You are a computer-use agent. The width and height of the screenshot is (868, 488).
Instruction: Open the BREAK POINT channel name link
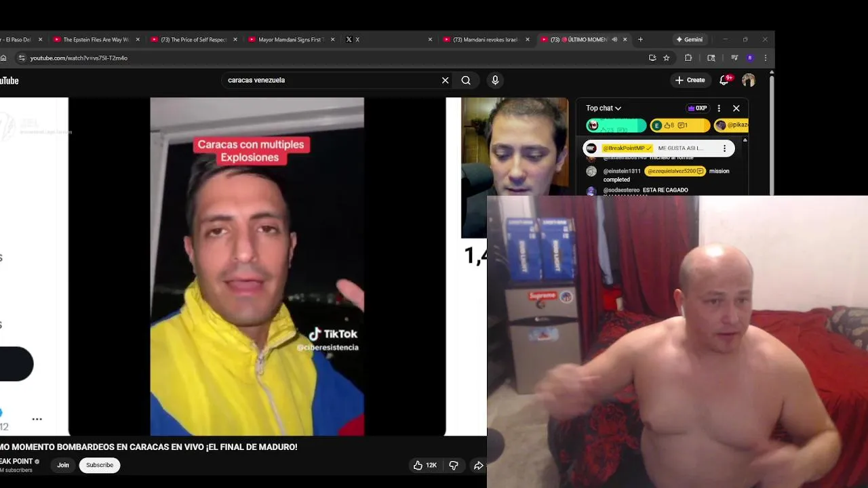[17, 462]
